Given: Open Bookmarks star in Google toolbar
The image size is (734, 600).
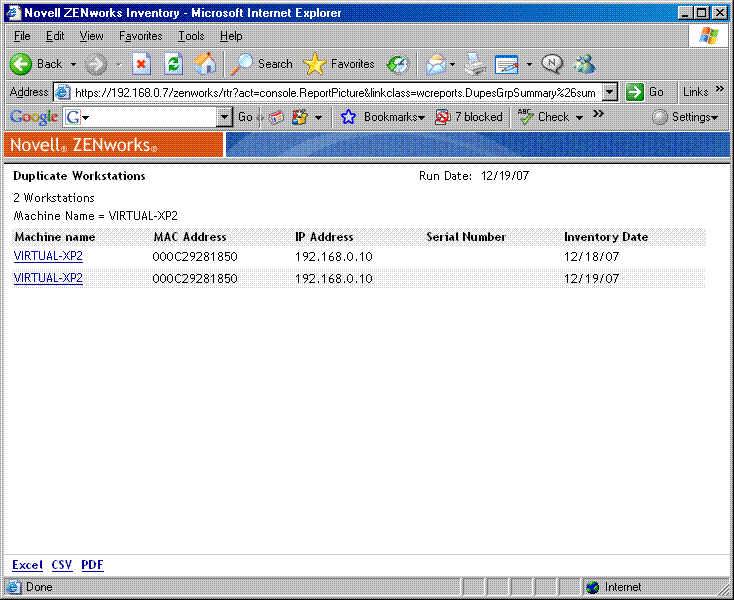Looking at the screenshot, I should coord(348,117).
